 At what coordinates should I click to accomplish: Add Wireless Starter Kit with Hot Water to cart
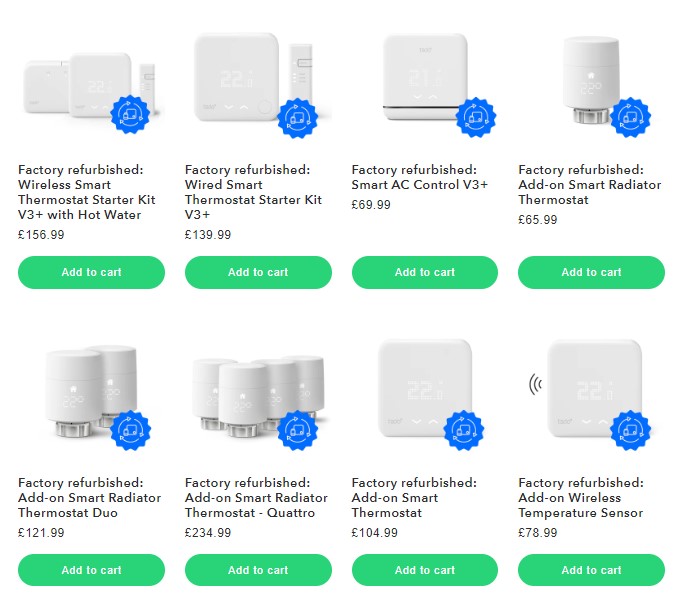coord(92,272)
